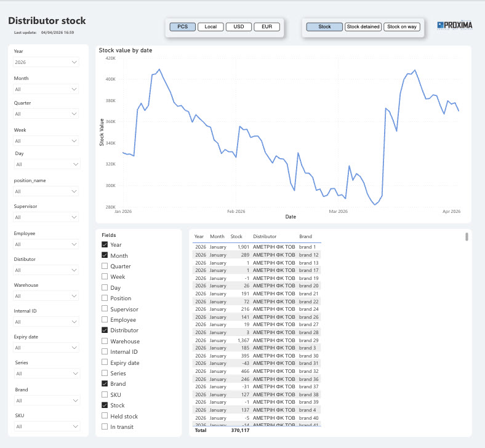Image resolution: width=485 pixels, height=448 pixels.
Task: Open the Internal ID filter dropdown
Action: point(46,322)
